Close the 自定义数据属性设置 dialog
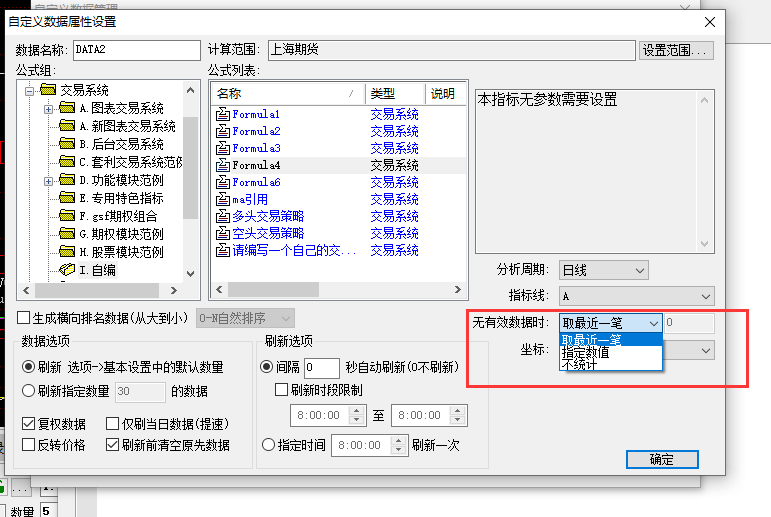This screenshot has width=771, height=517. 710,22
